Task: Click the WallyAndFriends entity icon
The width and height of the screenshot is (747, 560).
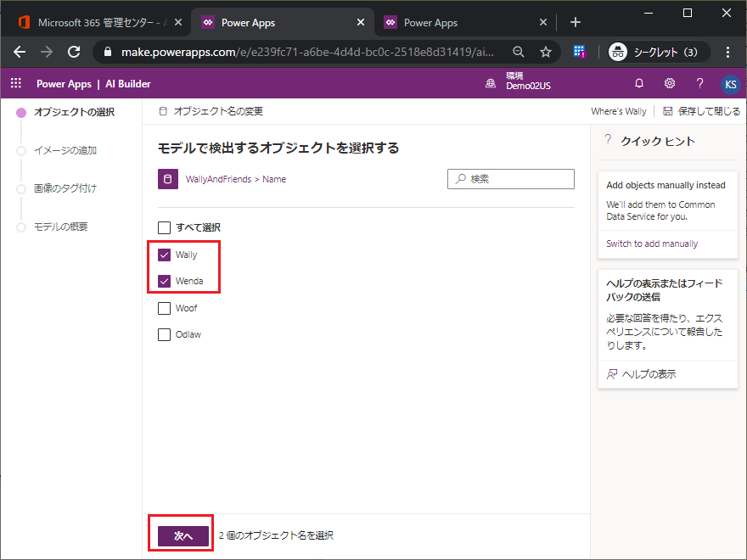Action: pyautogui.click(x=168, y=179)
